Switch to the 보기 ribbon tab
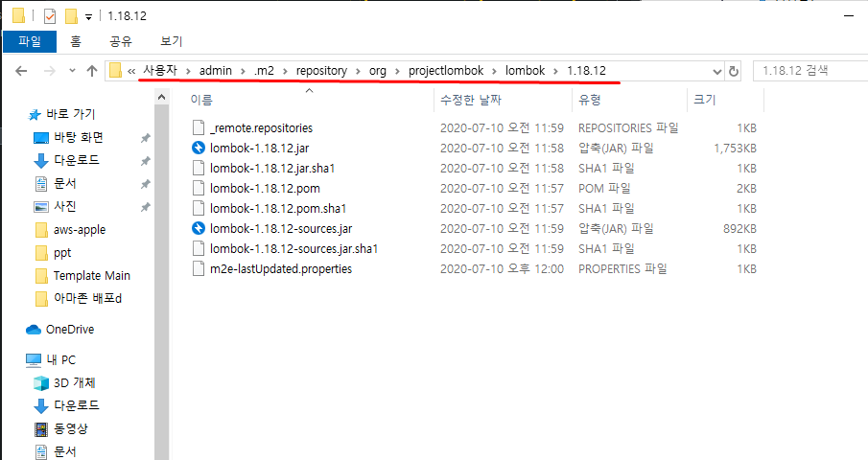The width and height of the screenshot is (868, 460). pos(171,41)
